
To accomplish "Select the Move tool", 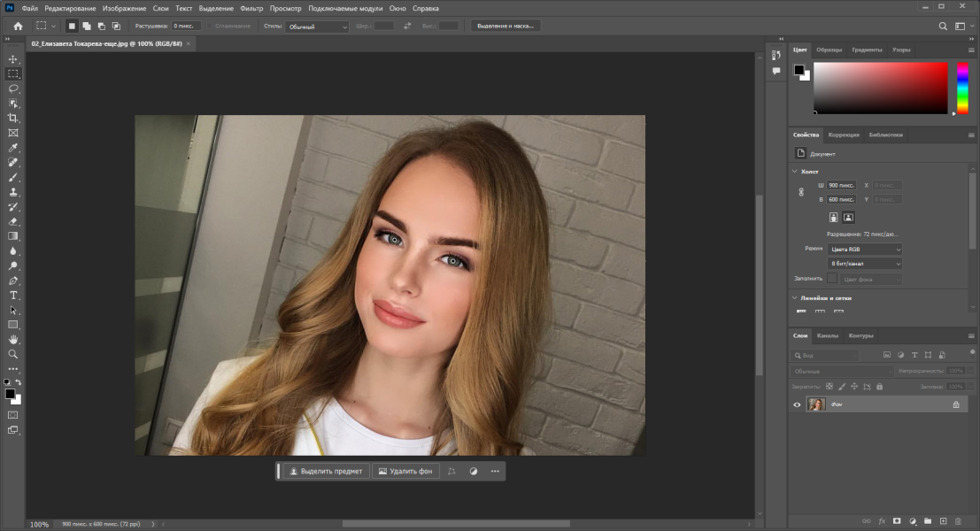I will point(13,59).
